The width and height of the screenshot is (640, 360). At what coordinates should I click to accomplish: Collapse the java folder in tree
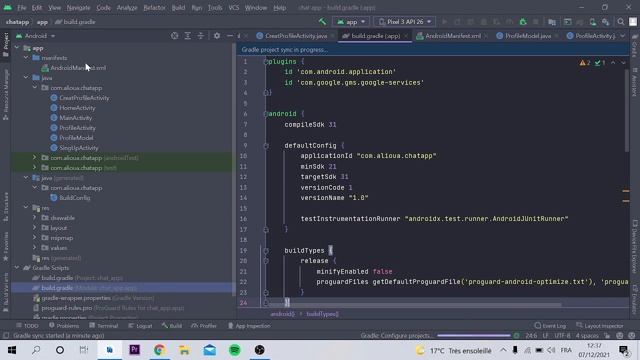click(26, 78)
